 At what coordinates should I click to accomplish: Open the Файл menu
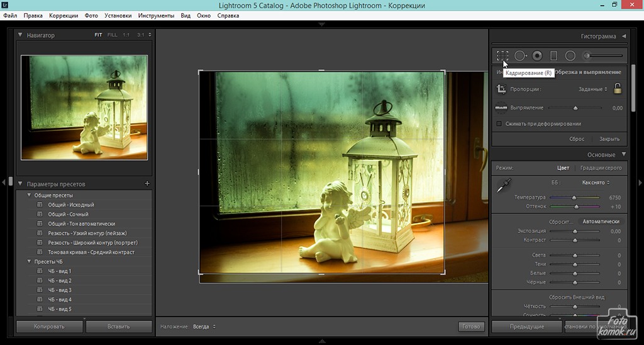coord(10,16)
